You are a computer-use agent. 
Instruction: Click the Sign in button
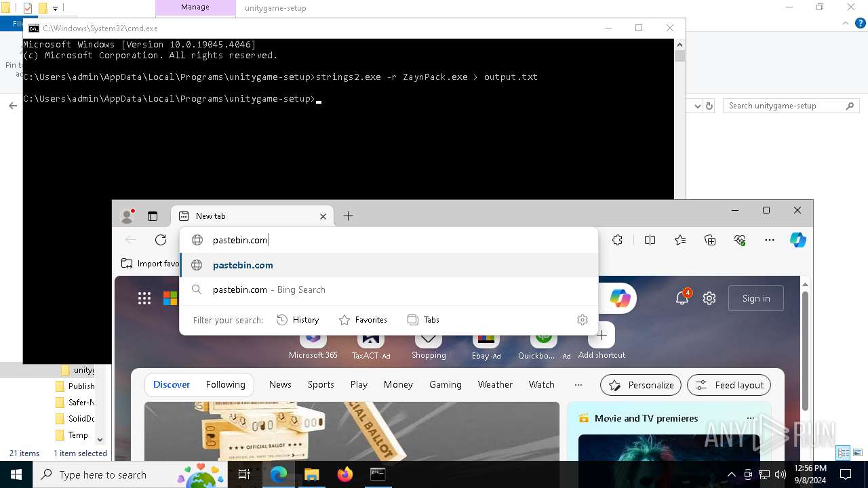coord(756,298)
